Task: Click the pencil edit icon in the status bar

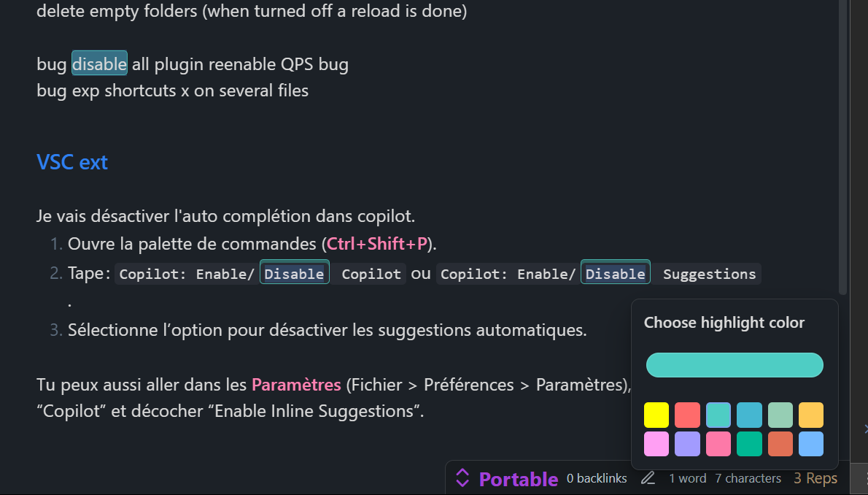Action: (x=648, y=478)
